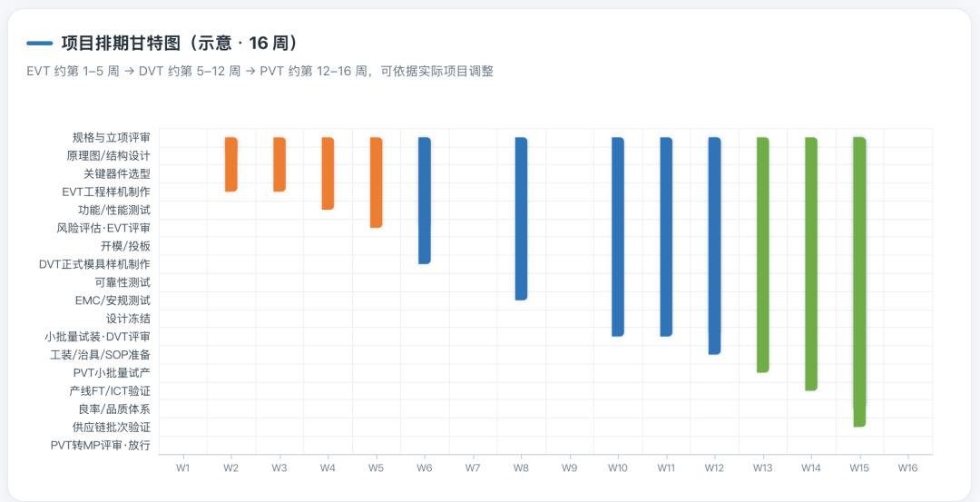Click the W9 axis label
The height and width of the screenshot is (502, 980).
(x=569, y=467)
